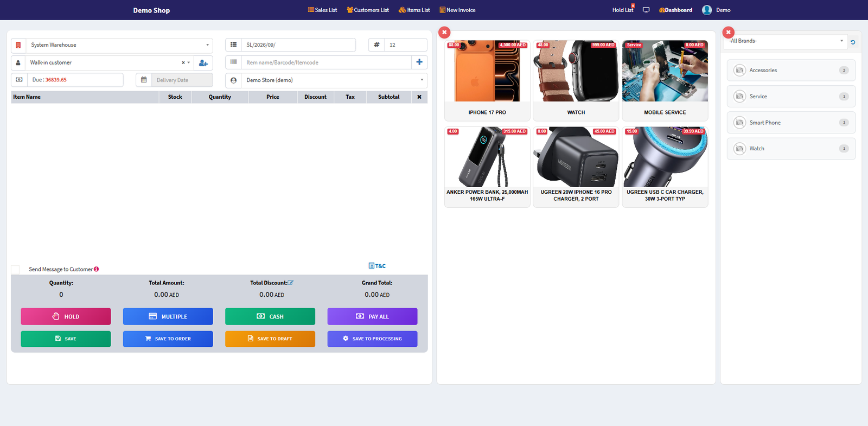Click the reset brands refresh icon
The width and height of the screenshot is (868, 426).
pyautogui.click(x=853, y=42)
